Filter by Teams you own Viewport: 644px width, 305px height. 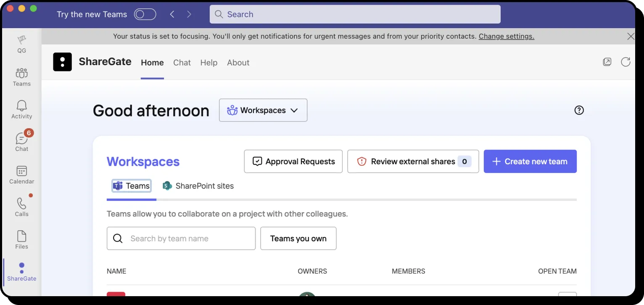[298, 239]
